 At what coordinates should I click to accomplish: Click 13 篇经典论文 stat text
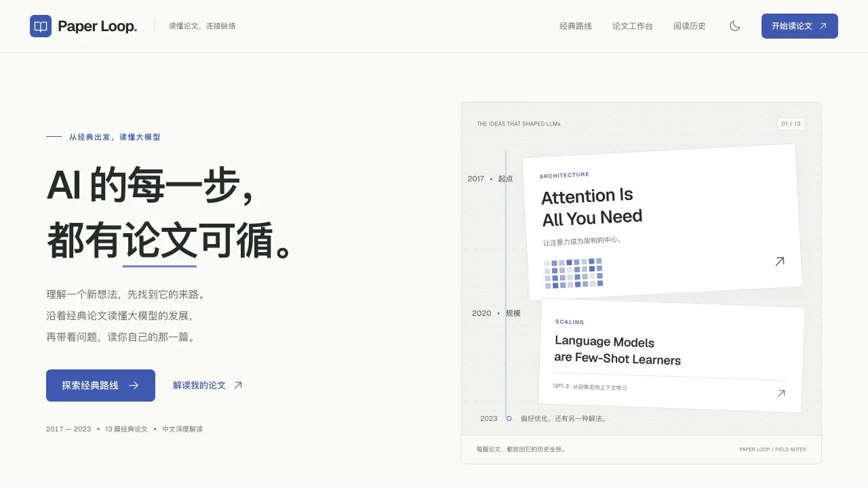coord(126,429)
